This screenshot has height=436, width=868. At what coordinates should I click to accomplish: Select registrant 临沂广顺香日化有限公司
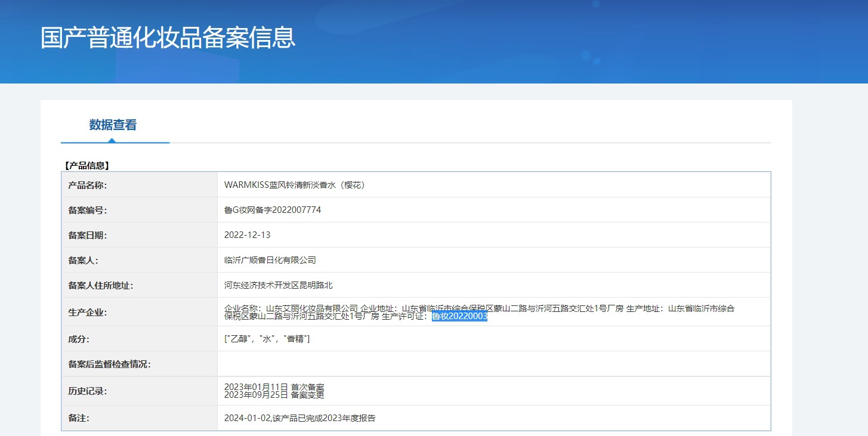point(270,260)
